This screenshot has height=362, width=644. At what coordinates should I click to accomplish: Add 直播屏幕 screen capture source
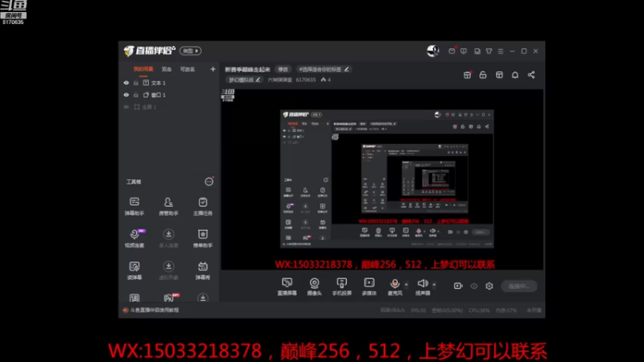pos(287,286)
